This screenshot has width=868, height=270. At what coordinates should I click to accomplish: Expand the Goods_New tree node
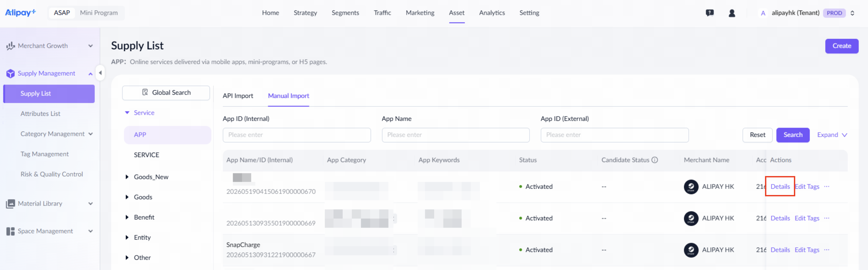coord(127,177)
